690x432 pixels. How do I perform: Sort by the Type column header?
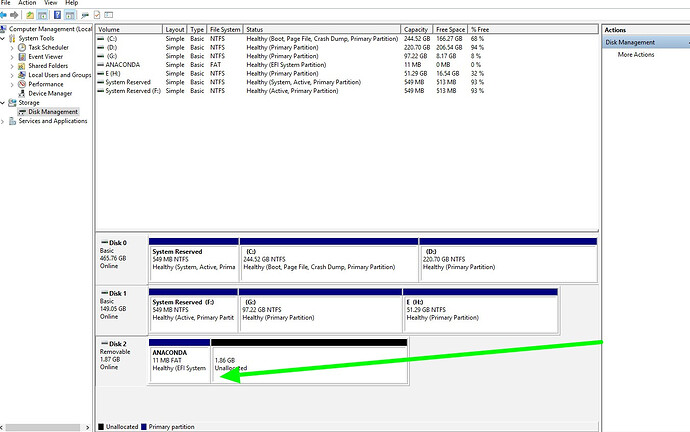tap(197, 29)
